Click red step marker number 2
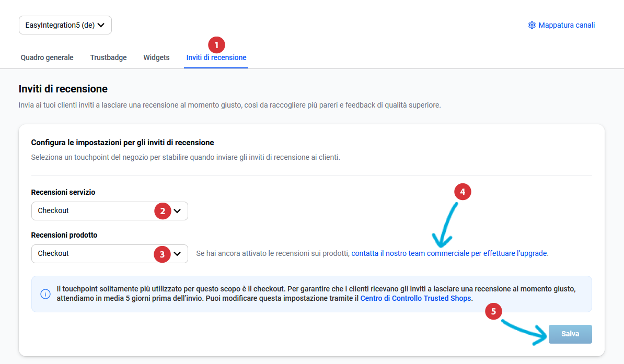 pos(163,211)
